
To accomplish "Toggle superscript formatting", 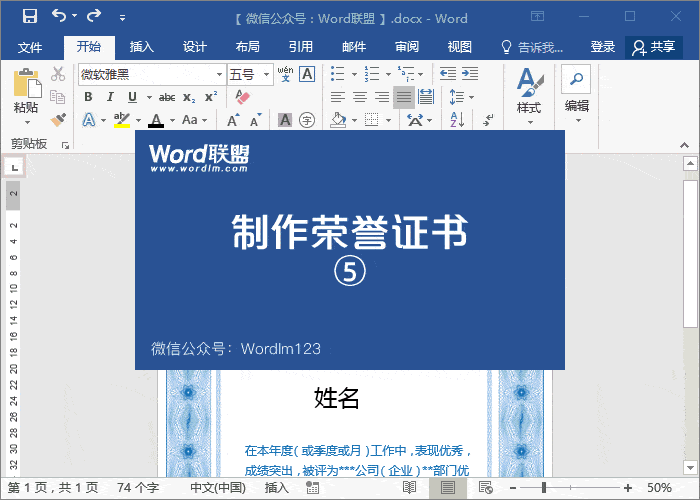I will pos(211,97).
